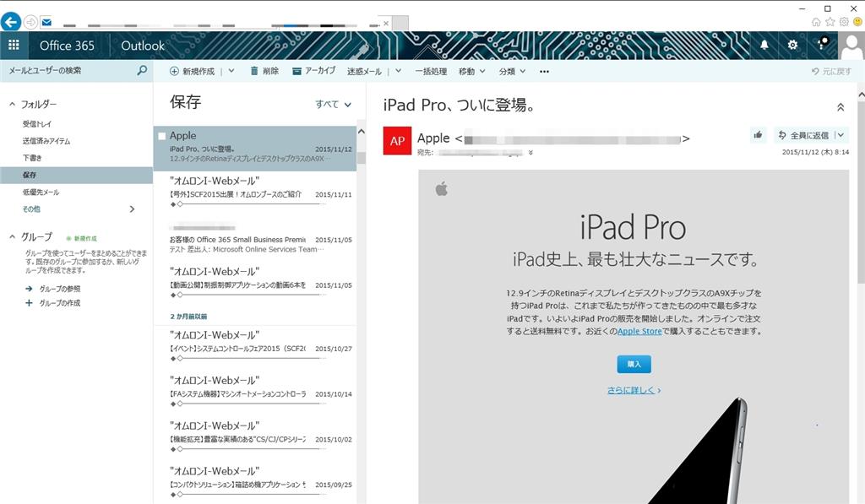The image size is (865, 504).
Task: Open the 機能拡充 CS/CJ/CP message
Action: (x=255, y=438)
